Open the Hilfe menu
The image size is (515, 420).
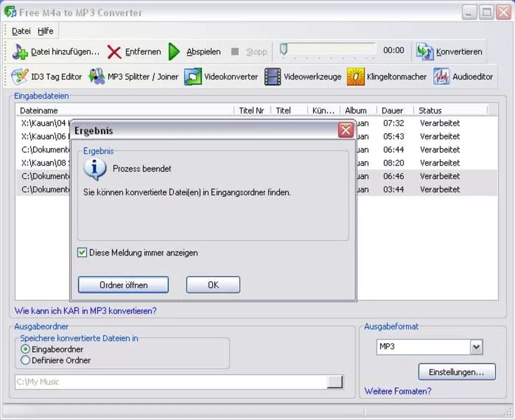(45, 31)
